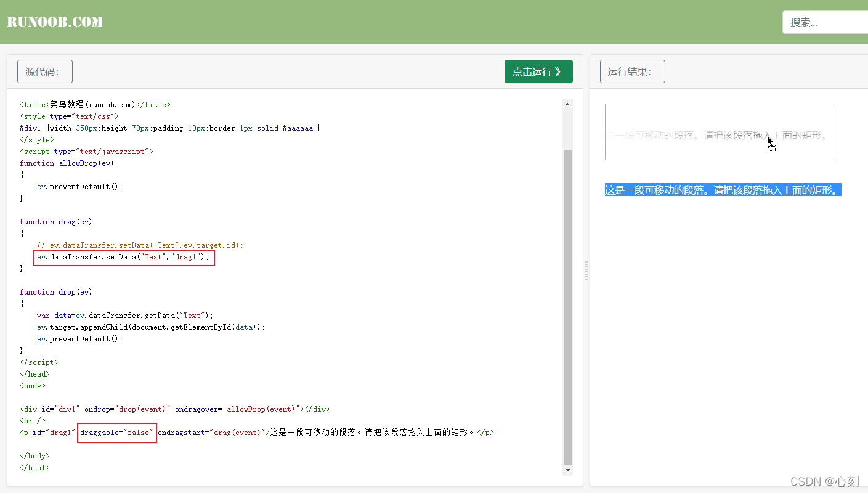Click the code editor vertical scrollbar thumb
This screenshot has width=868, height=493.
coord(568,307)
